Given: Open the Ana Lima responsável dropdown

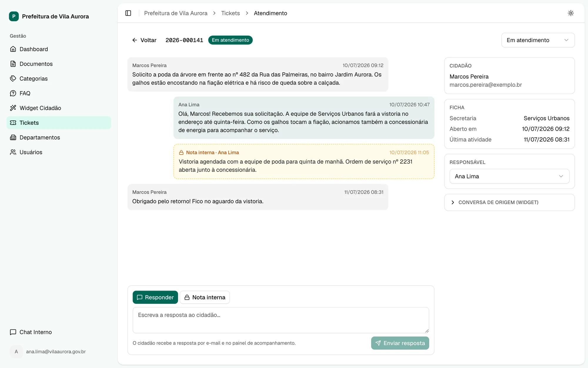Looking at the screenshot, I should 509,176.
